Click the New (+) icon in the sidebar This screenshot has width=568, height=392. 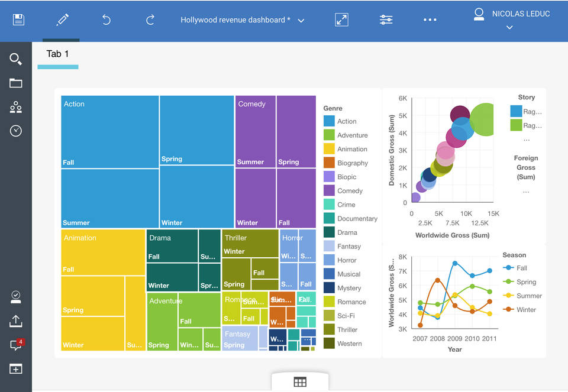click(15, 369)
